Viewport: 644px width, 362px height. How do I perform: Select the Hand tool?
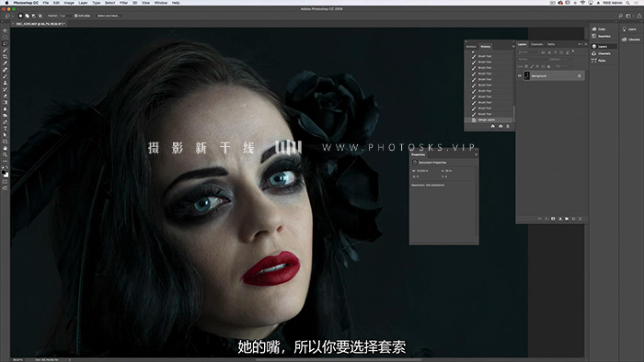[x=5, y=148]
